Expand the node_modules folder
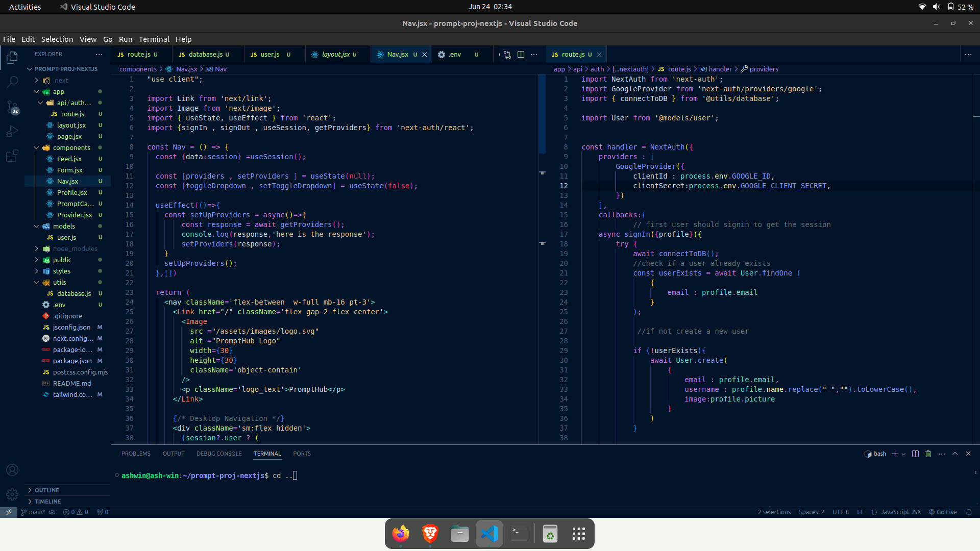Screen dimensions: 980x551 [36, 248]
